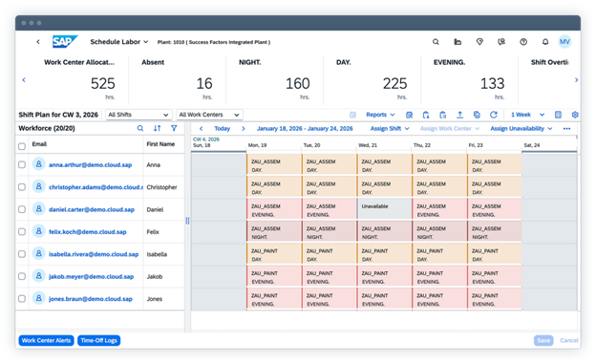Open the MV user avatar menu

[564, 42]
